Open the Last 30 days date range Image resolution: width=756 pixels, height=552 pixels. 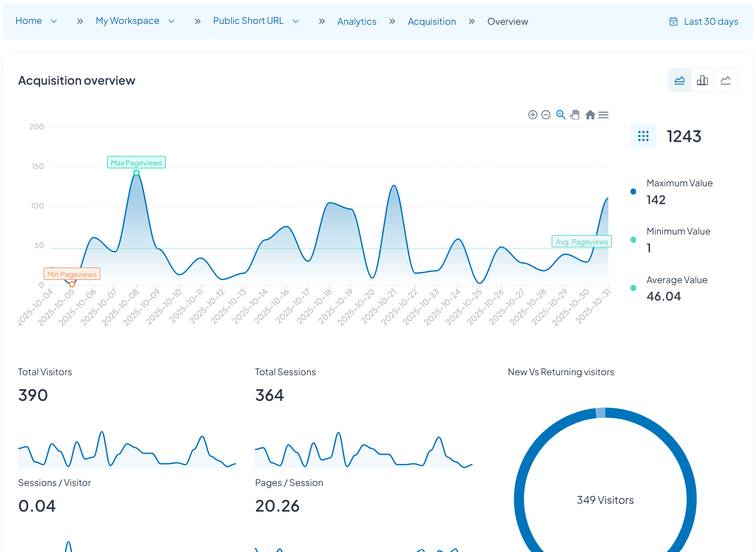tap(704, 21)
